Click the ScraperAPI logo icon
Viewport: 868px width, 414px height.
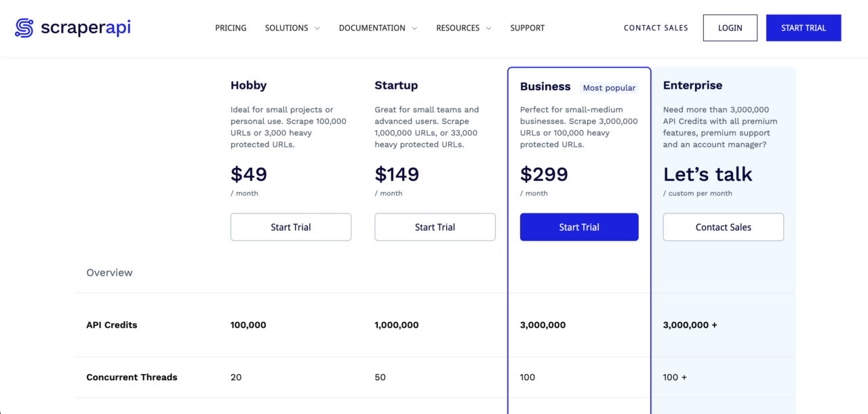pos(24,28)
